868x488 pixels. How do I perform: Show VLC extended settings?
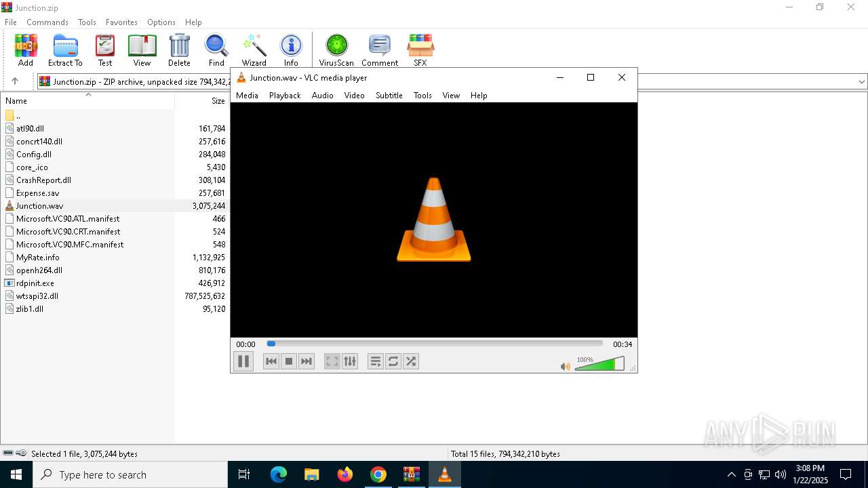(x=350, y=361)
